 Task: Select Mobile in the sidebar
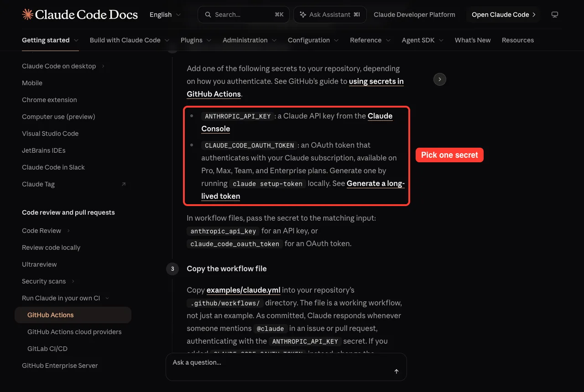(32, 83)
